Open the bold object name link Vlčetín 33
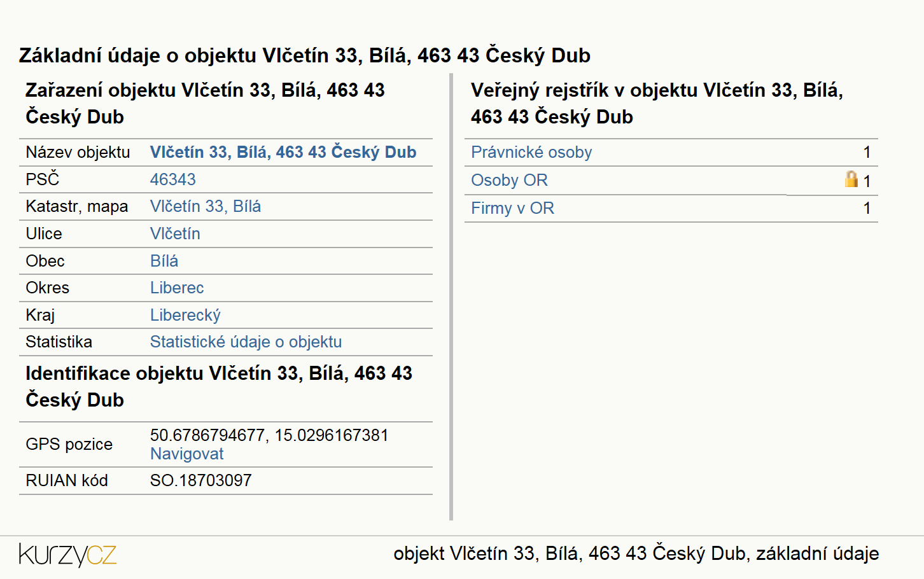 tap(283, 152)
